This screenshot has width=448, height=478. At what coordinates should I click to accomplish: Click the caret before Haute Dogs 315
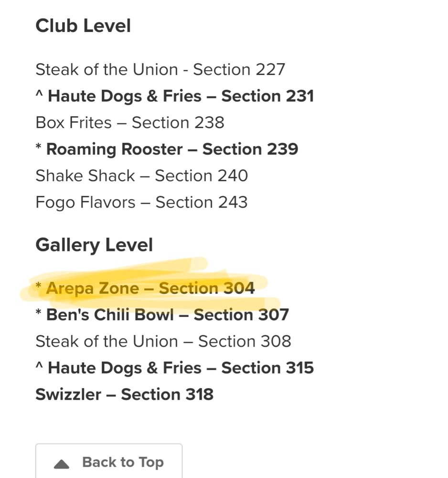[40, 368]
